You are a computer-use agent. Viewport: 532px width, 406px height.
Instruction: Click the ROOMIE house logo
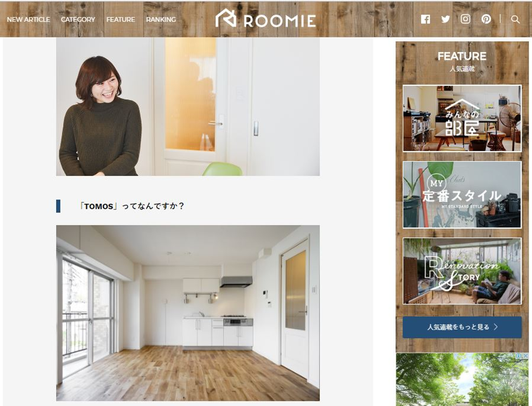266,18
